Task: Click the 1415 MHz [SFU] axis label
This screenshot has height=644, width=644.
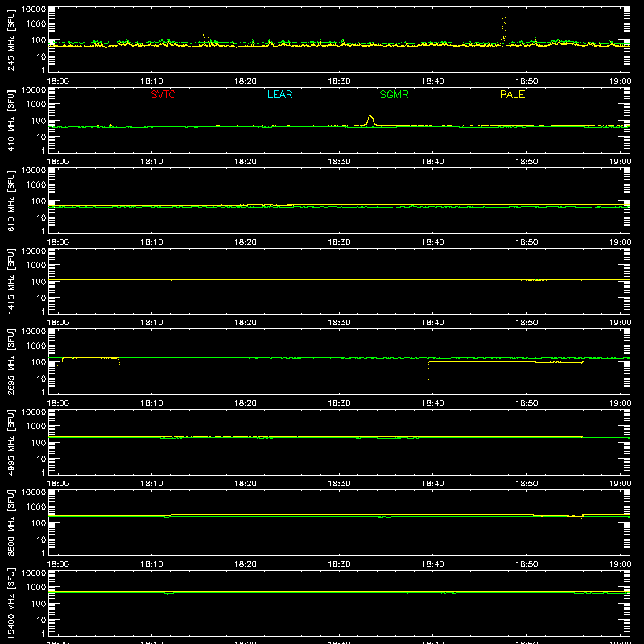Action: [x=10, y=281]
